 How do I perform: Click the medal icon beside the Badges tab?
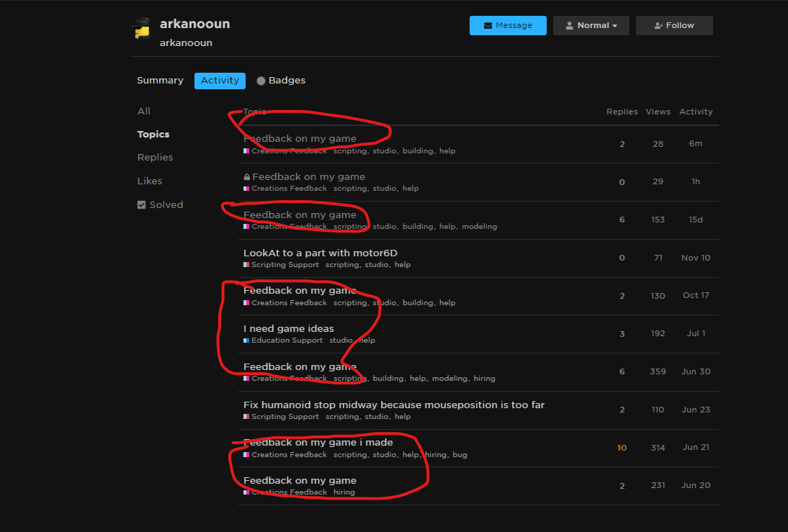[x=261, y=81]
